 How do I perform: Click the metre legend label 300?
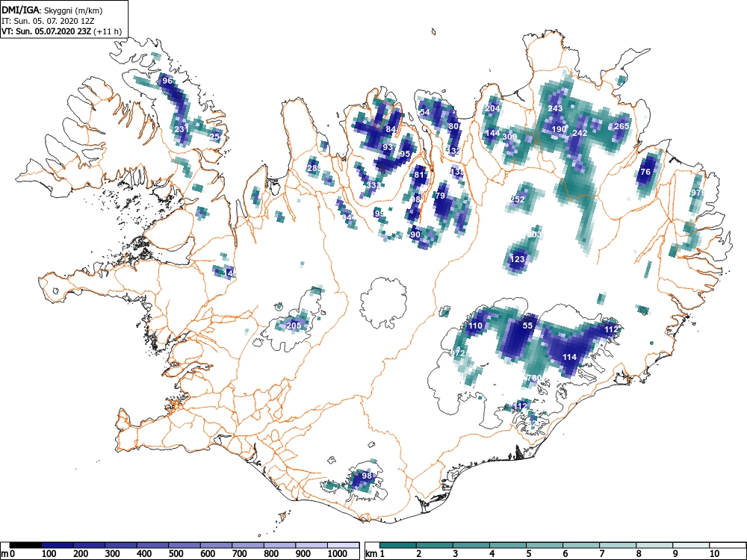point(112,553)
